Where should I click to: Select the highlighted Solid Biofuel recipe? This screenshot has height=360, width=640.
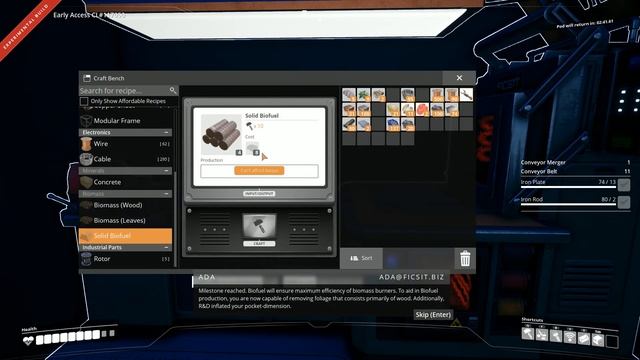(x=125, y=236)
